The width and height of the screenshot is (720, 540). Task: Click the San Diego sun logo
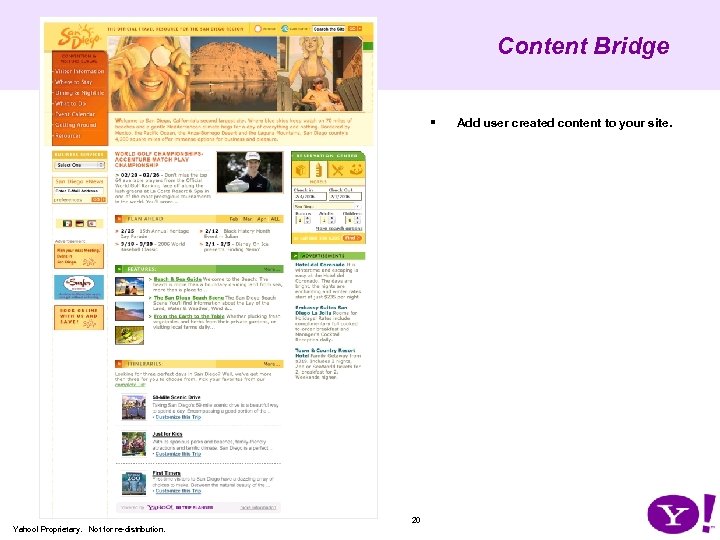click(x=79, y=37)
